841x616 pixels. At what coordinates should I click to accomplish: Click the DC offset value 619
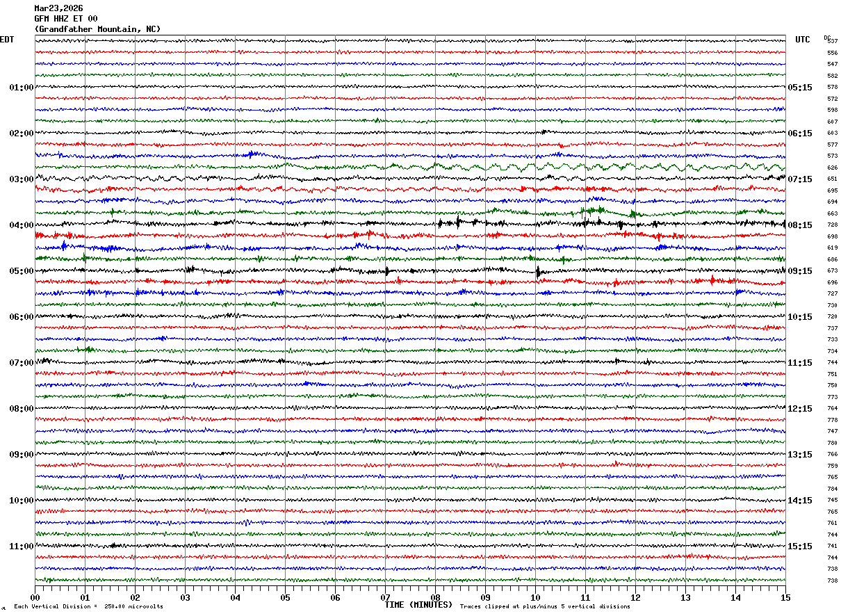pyautogui.click(x=832, y=248)
